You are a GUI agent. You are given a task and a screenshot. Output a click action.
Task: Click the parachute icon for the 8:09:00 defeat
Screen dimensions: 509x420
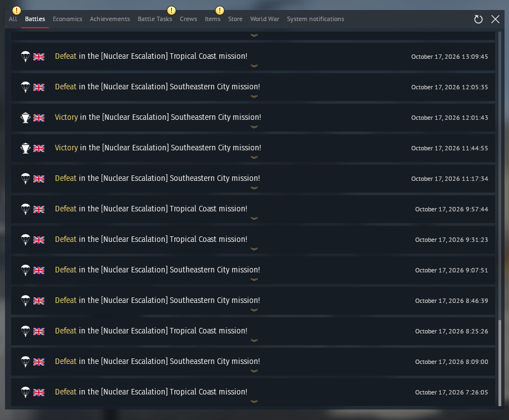[x=26, y=362]
